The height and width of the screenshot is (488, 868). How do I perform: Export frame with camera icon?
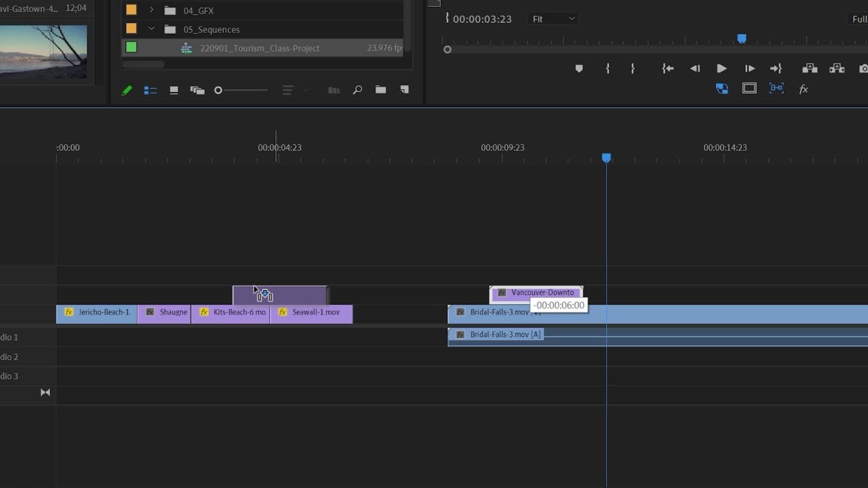[863, 68]
